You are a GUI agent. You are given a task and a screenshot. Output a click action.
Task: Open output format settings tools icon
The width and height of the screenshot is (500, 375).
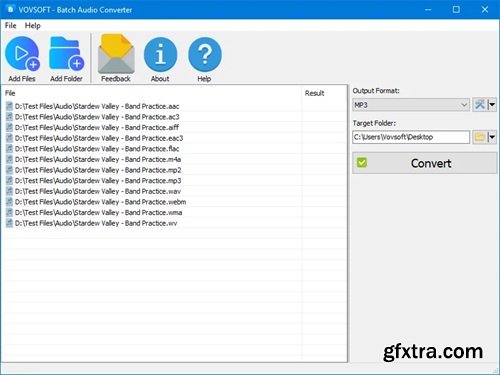tap(480, 105)
